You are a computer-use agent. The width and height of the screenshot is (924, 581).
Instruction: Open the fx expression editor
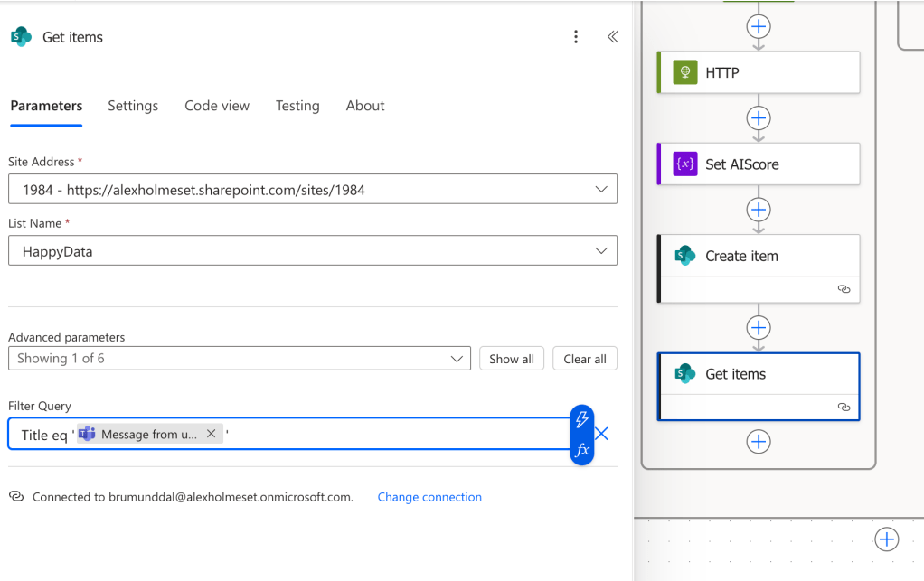click(x=582, y=449)
